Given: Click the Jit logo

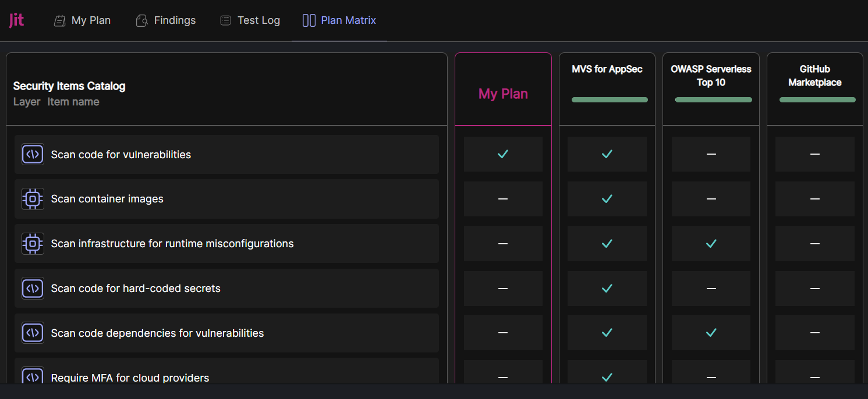Looking at the screenshot, I should tap(16, 20).
